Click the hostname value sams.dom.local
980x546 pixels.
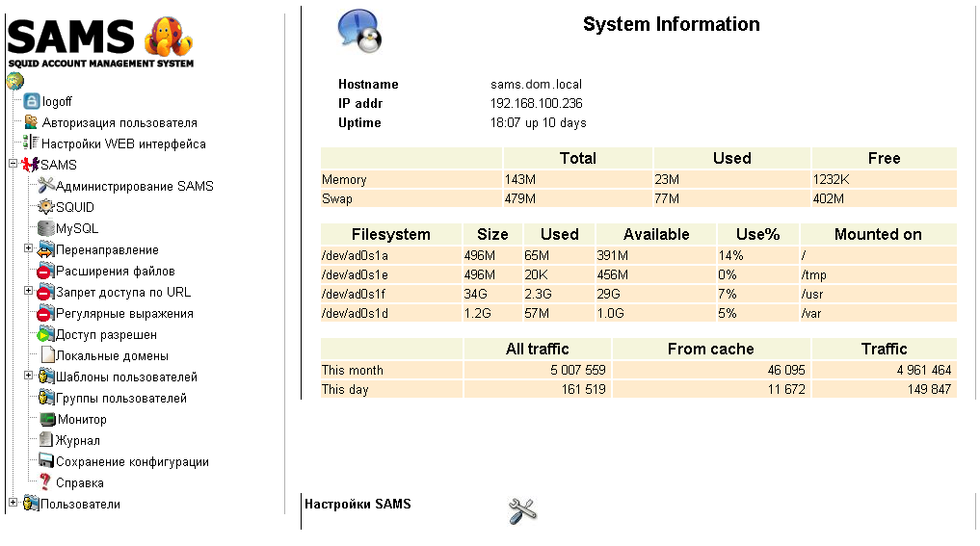coord(536,85)
